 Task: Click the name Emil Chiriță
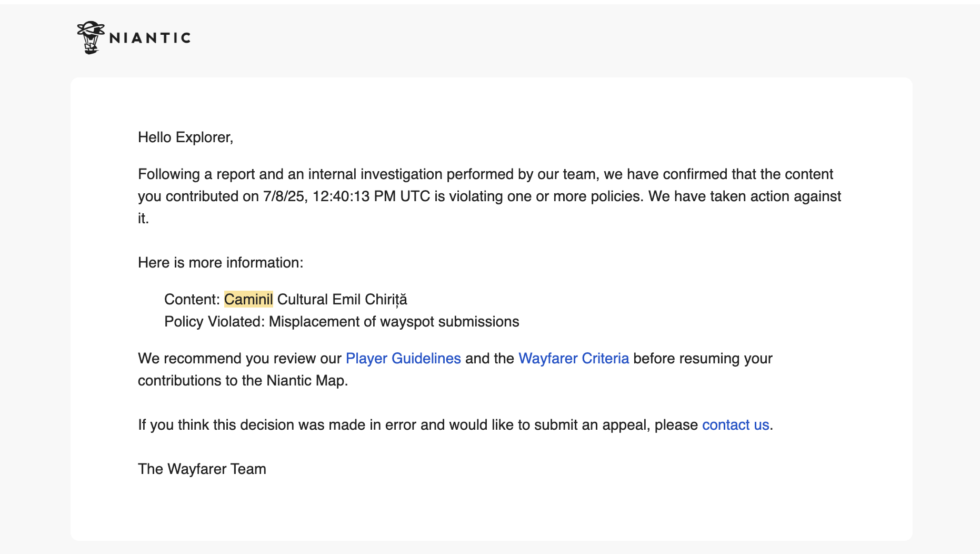tap(369, 300)
